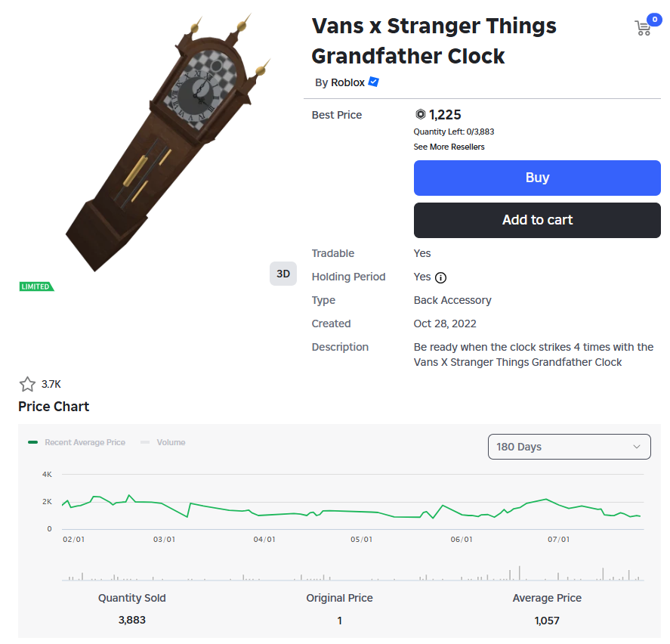Open the Holding Period info icon

click(x=440, y=278)
